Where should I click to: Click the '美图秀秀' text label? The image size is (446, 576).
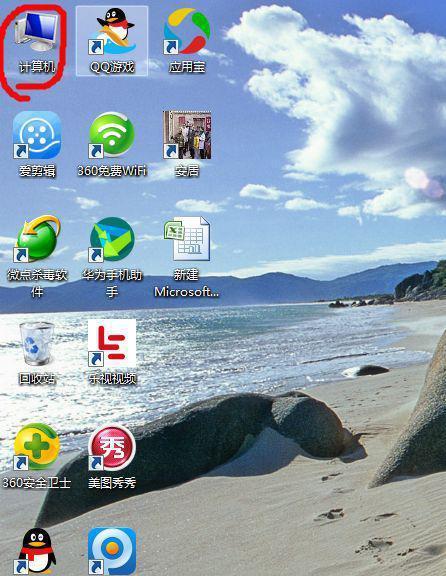click(x=112, y=482)
